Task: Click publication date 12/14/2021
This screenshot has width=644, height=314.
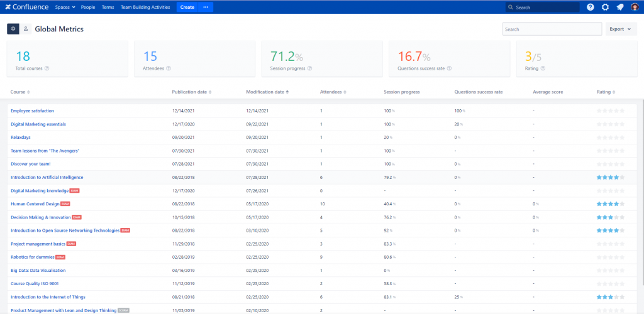Action: point(182,111)
